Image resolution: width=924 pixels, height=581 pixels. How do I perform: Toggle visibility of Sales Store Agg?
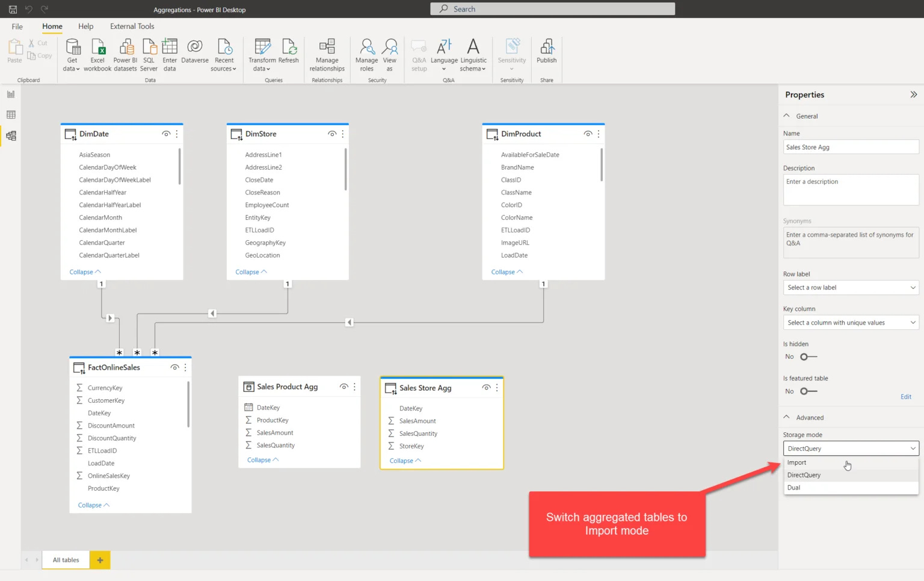coord(486,388)
